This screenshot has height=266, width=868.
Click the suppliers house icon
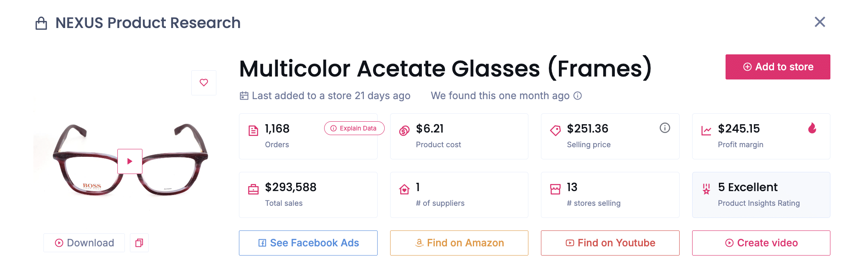tap(404, 189)
